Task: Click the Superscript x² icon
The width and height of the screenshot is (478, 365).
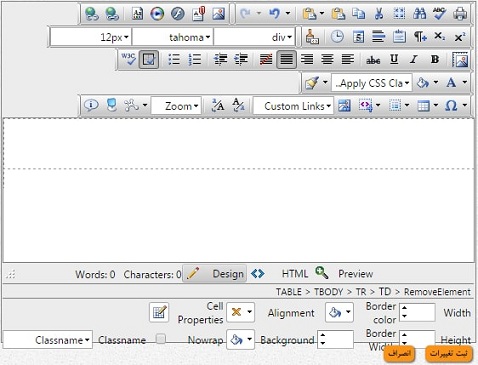Action: (x=460, y=37)
